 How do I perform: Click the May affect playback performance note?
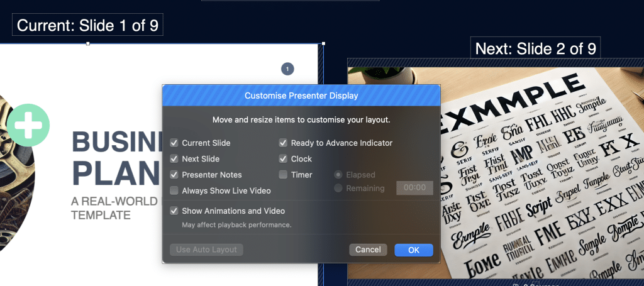236,225
